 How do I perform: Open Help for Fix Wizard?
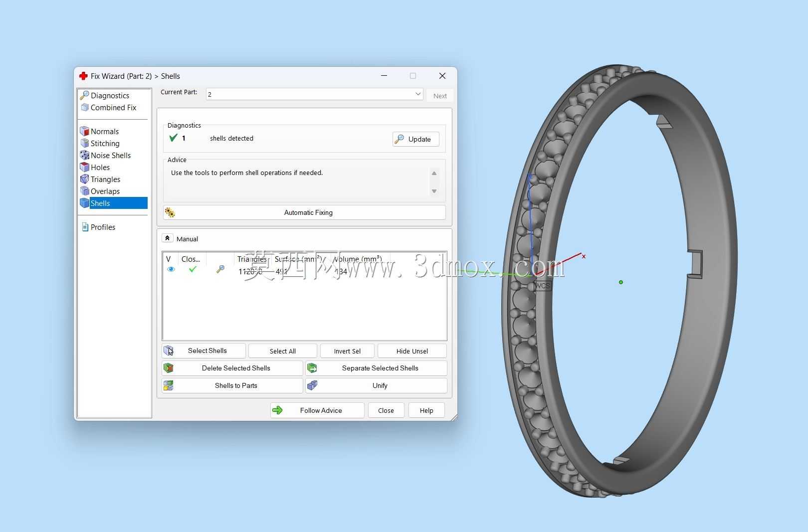[426, 410]
